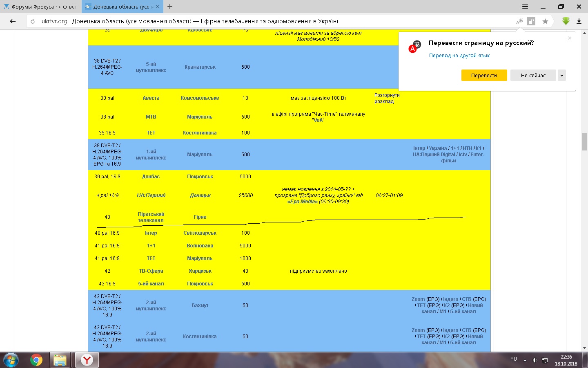588x368 pixels.
Task: Bookmark this page with the star icon
Action: 545,21
